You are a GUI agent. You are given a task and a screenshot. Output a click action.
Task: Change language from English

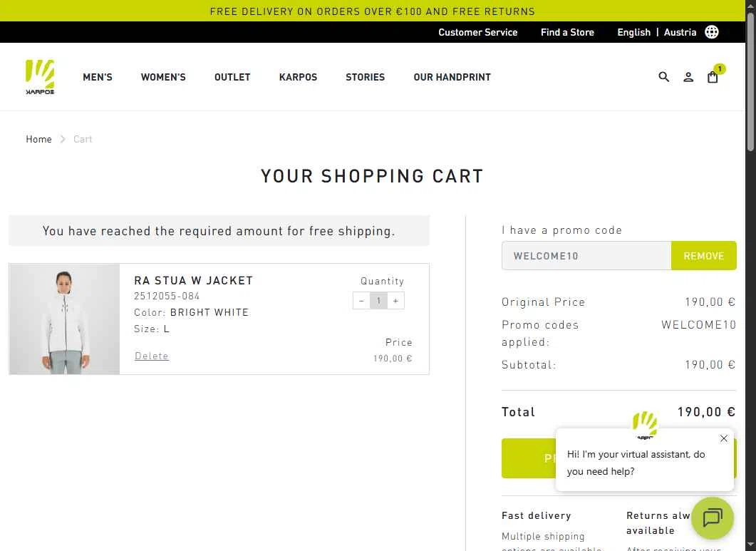[633, 32]
